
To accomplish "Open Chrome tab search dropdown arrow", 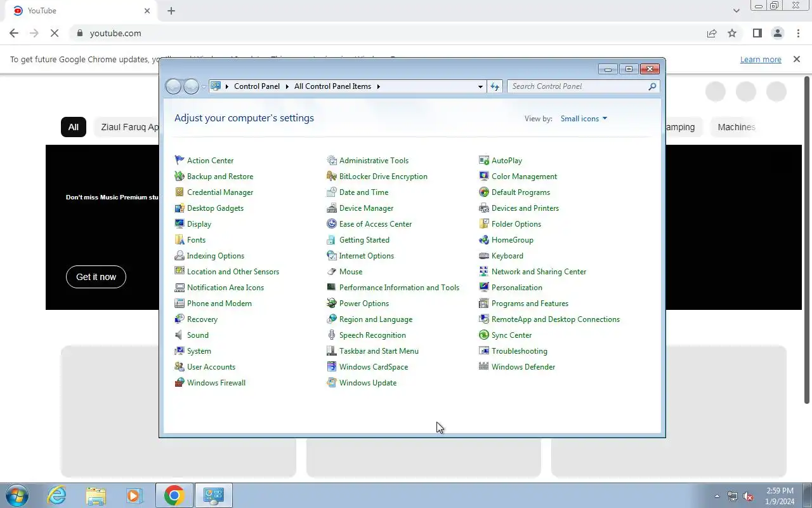I will [737, 11].
